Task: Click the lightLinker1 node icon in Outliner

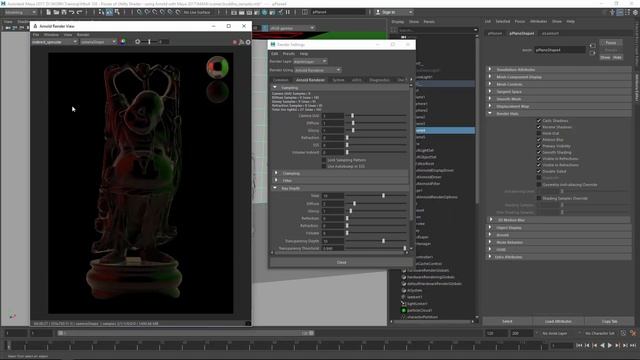Action: (x=404, y=304)
